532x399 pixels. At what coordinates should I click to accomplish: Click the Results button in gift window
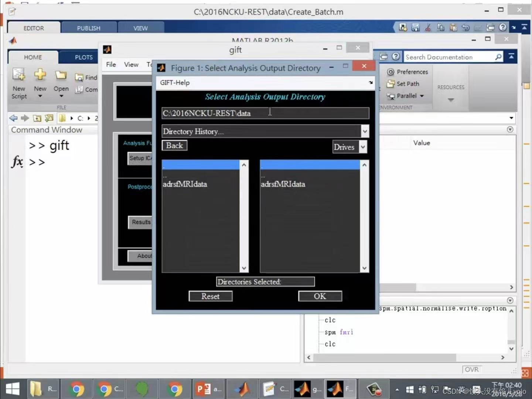pyautogui.click(x=140, y=222)
